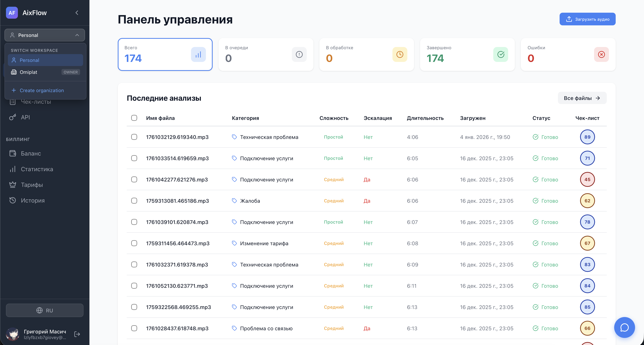Select the checkbox for 1761032129.619340.mp3
The image size is (644, 345).
tap(134, 137)
